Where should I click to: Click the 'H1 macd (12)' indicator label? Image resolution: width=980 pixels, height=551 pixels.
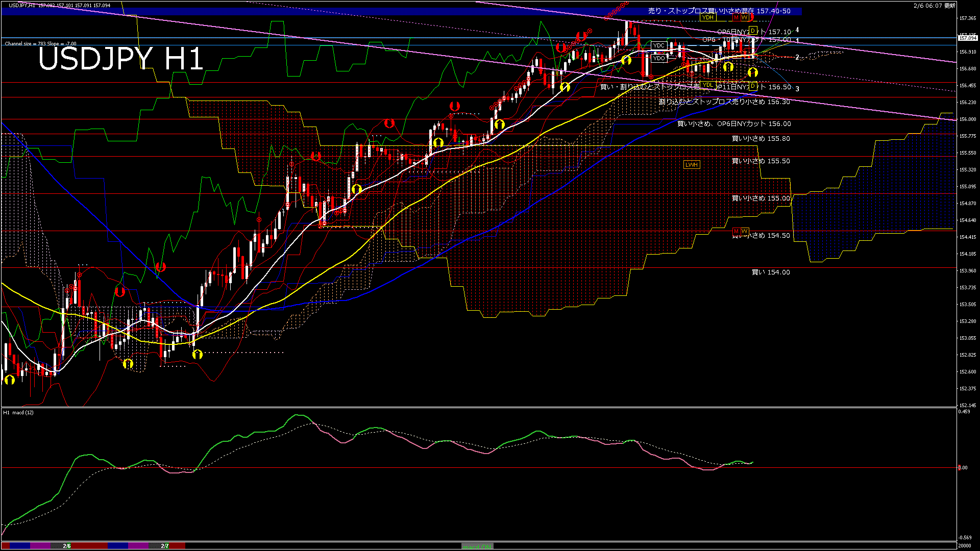18,412
